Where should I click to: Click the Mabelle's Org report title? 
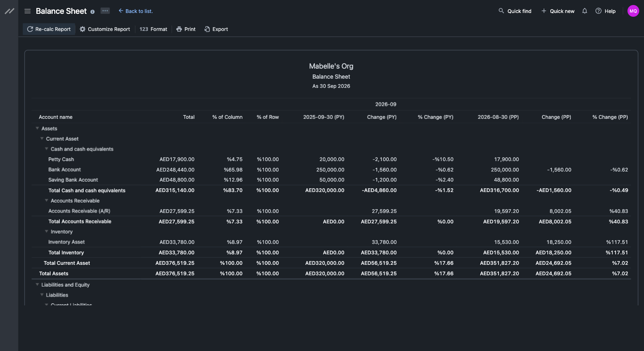[331, 66]
